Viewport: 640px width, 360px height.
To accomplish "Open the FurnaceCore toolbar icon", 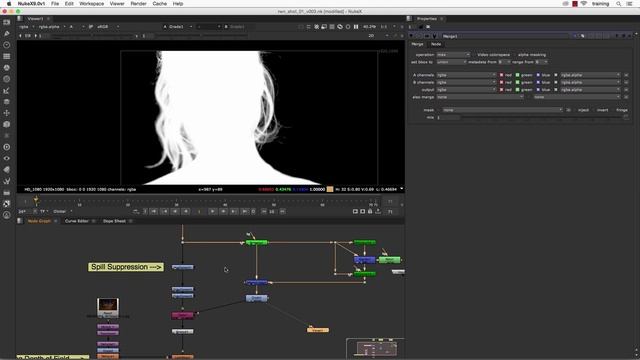I will point(7,203).
